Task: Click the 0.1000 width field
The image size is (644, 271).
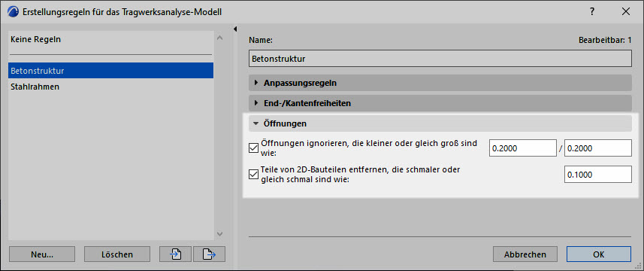Action: pos(598,175)
